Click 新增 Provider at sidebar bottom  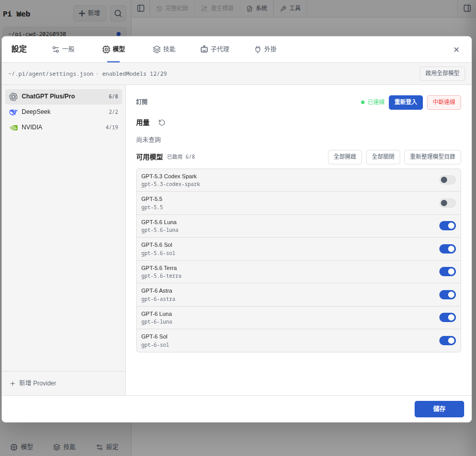click(x=34, y=383)
